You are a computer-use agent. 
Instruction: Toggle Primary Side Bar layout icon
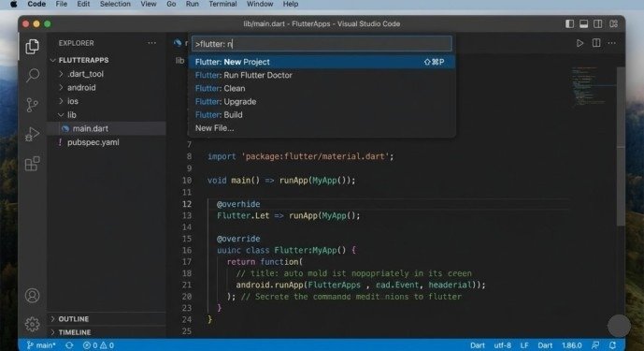coord(569,23)
